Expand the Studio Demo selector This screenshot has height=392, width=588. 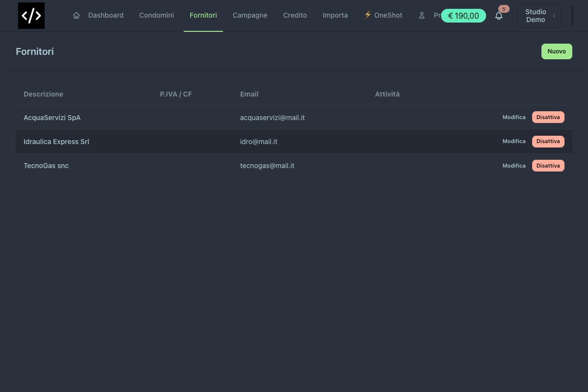click(x=539, y=16)
